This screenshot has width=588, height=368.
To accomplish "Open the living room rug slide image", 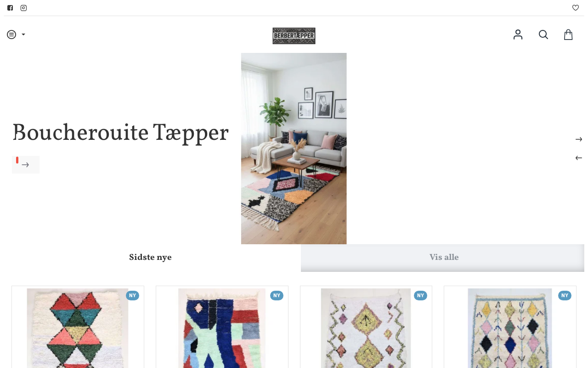I will point(294,149).
